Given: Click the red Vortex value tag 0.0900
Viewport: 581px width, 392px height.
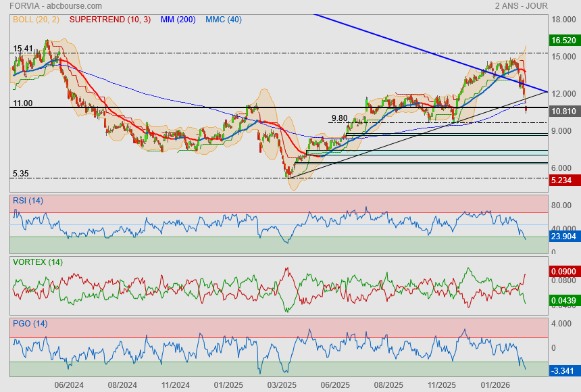Looking at the screenshot, I should tap(563, 271).
